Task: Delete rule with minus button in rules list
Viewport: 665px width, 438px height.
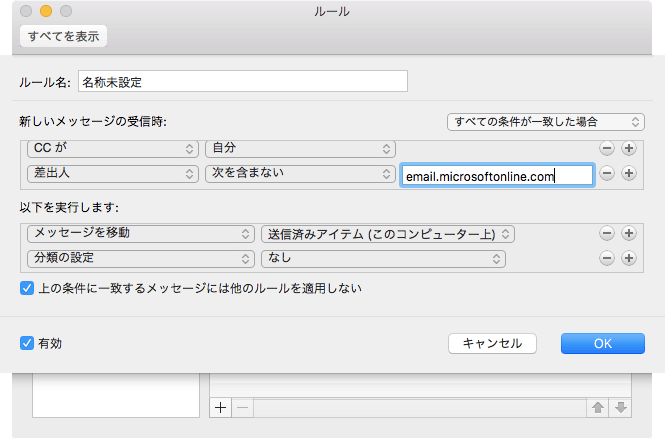Action: tap(243, 408)
